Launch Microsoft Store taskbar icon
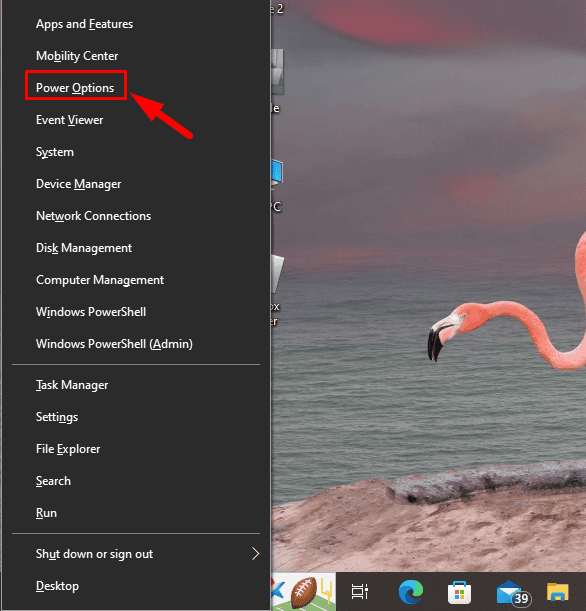 pyautogui.click(x=459, y=592)
